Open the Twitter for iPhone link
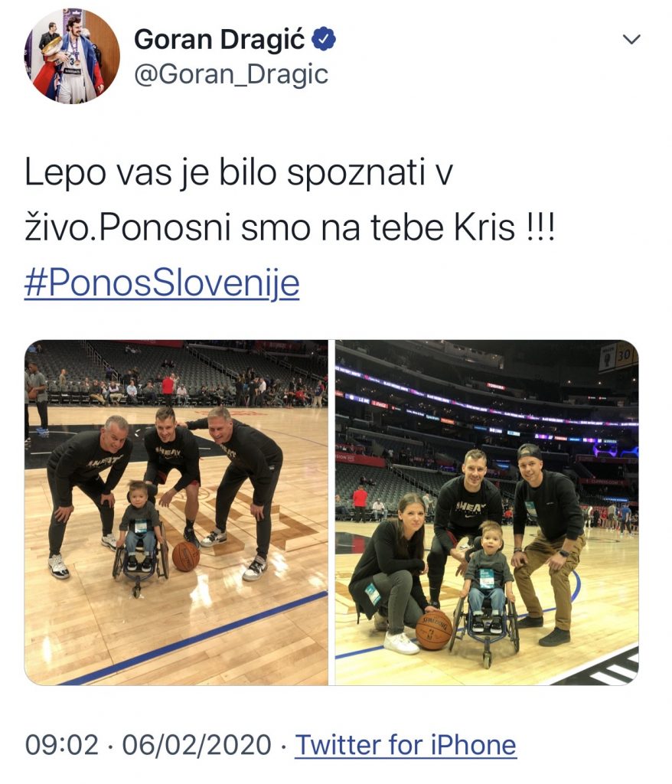The image size is (672, 784). [x=406, y=745]
